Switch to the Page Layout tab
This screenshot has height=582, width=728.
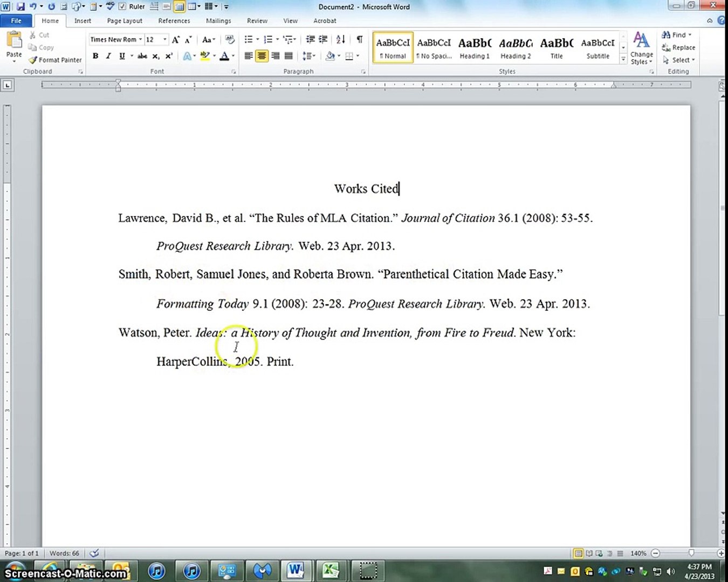125,20
